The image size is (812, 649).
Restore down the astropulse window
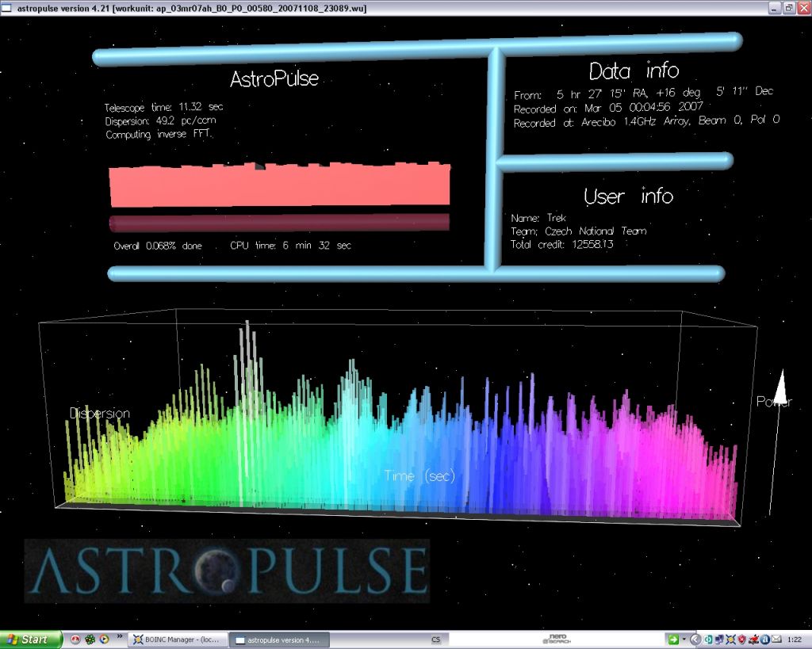tap(789, 8)
